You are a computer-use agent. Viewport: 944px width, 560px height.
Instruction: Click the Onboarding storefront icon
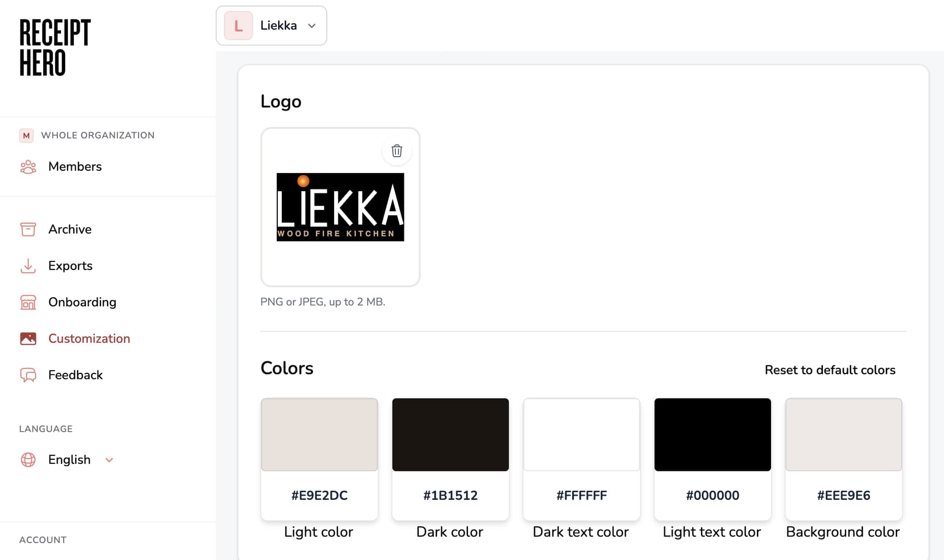pyautogui.click(x=28, y=302)
